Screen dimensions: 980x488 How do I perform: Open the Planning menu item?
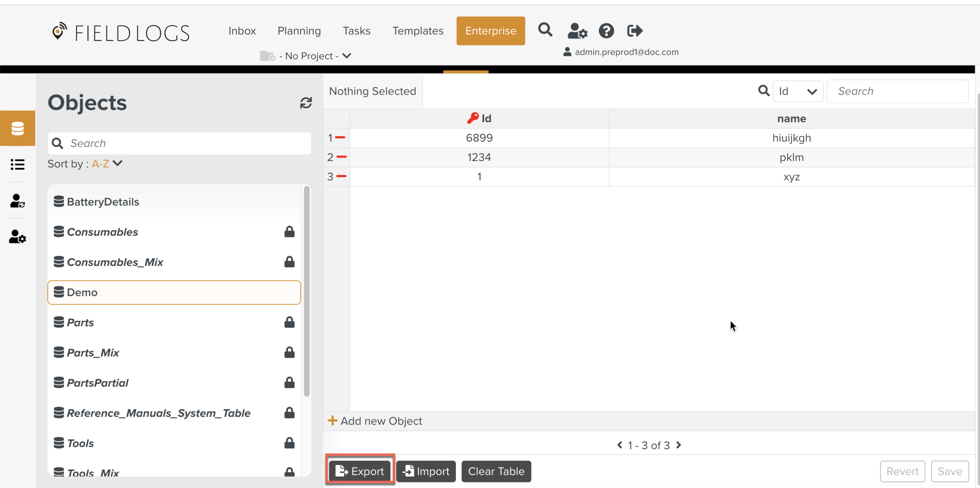[x=299, y=31]
